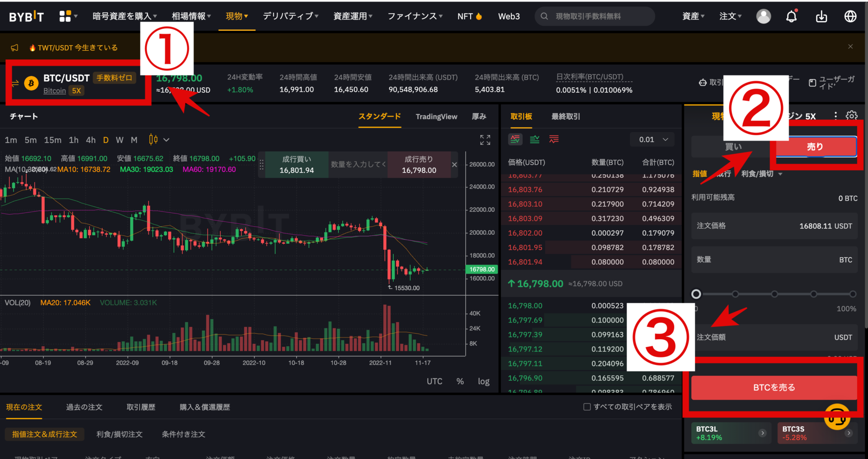Click the Bitcoin coin icon
Screen dimensions: 868x459
click(x=31, y=83)
